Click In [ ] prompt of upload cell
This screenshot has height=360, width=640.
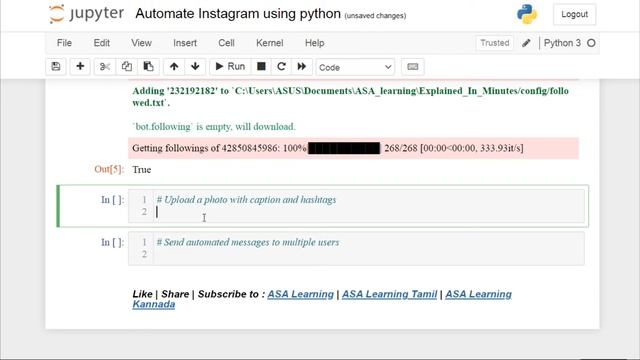coord(112,200)
